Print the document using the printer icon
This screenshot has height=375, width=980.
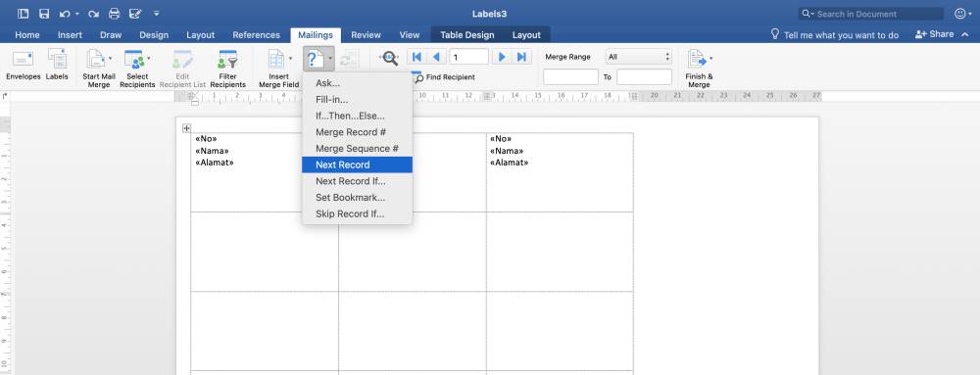pos(114,13)
